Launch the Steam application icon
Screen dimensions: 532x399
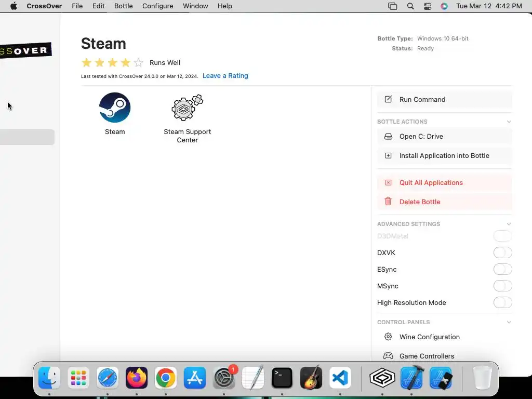[x=115, y=108]
